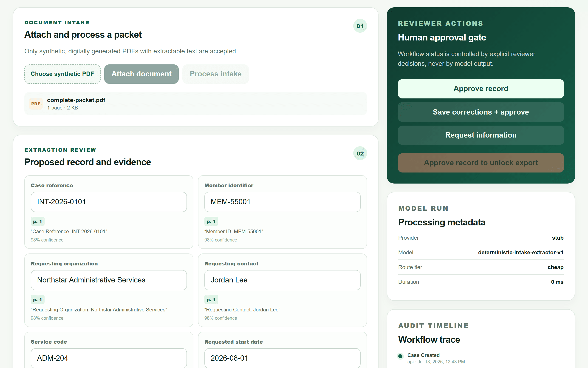Click the 'Attach and process a packet' heading

[x=83, y=35]
